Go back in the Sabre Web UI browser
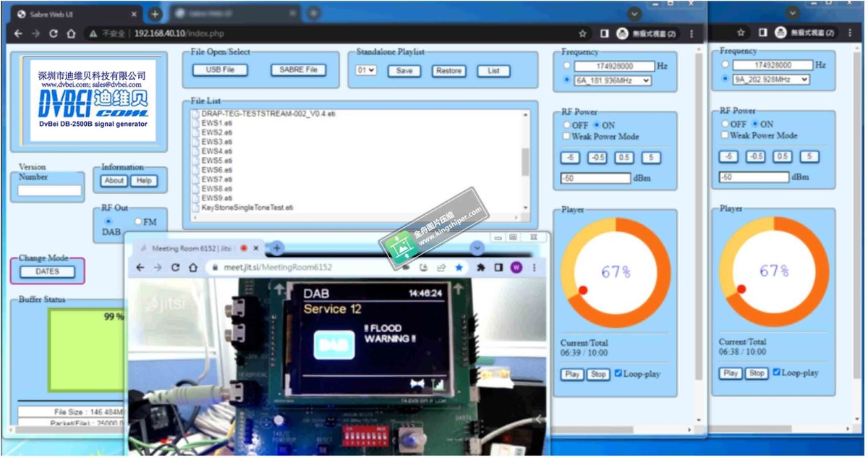This screenshot has height=458, width=868. (18, 33)
